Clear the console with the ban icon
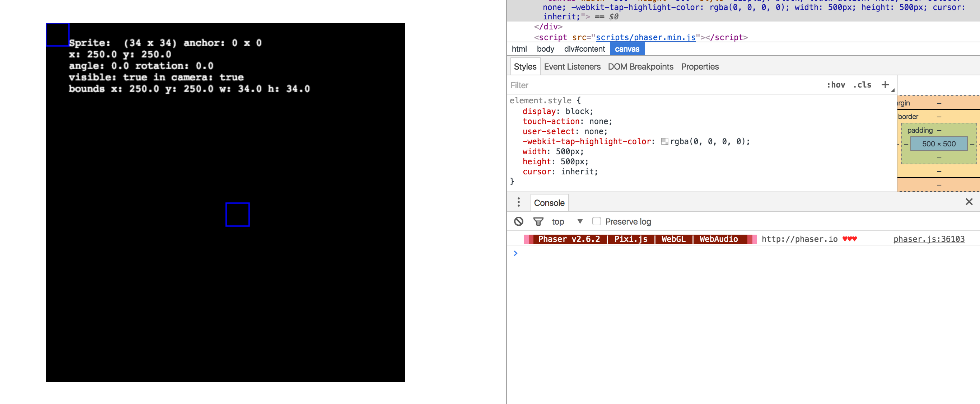This screenshot has height=404, width=980. [x=518, y=221]
